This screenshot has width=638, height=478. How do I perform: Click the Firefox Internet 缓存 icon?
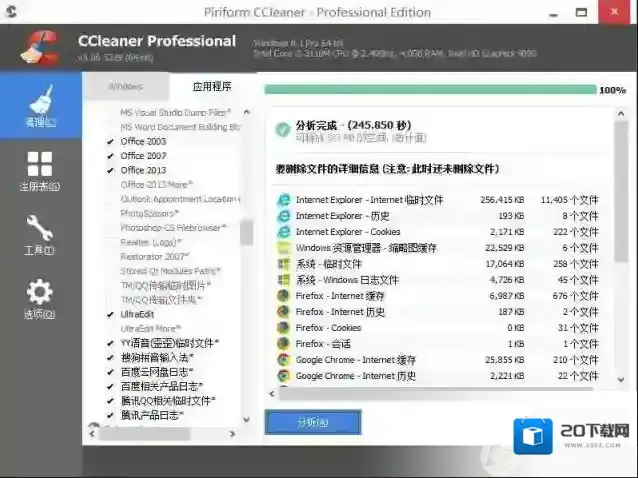pyautogui.click(x=284, y=296)
